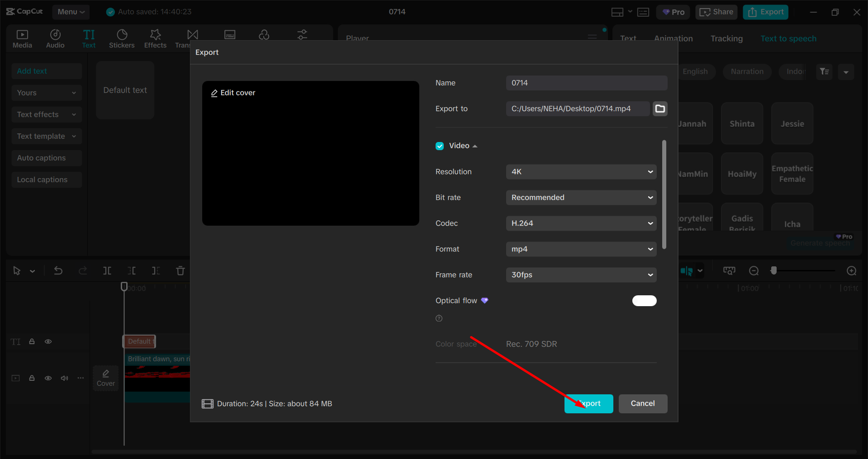Click the trash delete icon in timeline

coord(180,271)
